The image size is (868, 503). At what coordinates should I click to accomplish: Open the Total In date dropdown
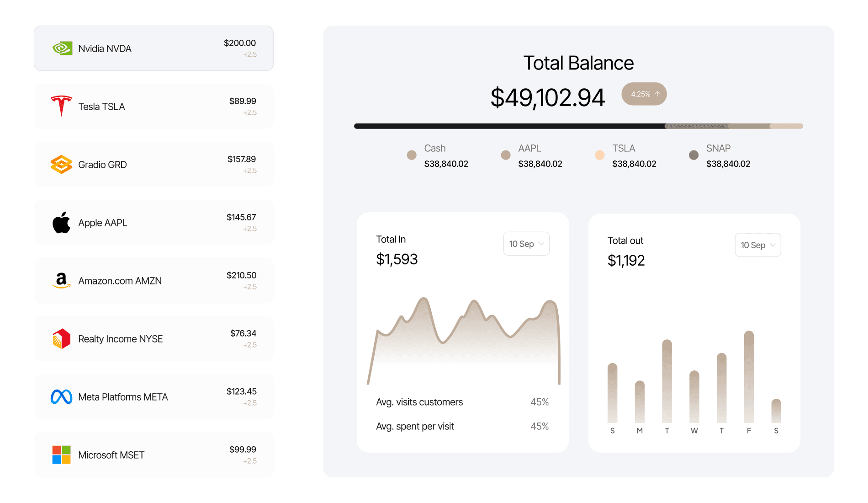[526, 244]
